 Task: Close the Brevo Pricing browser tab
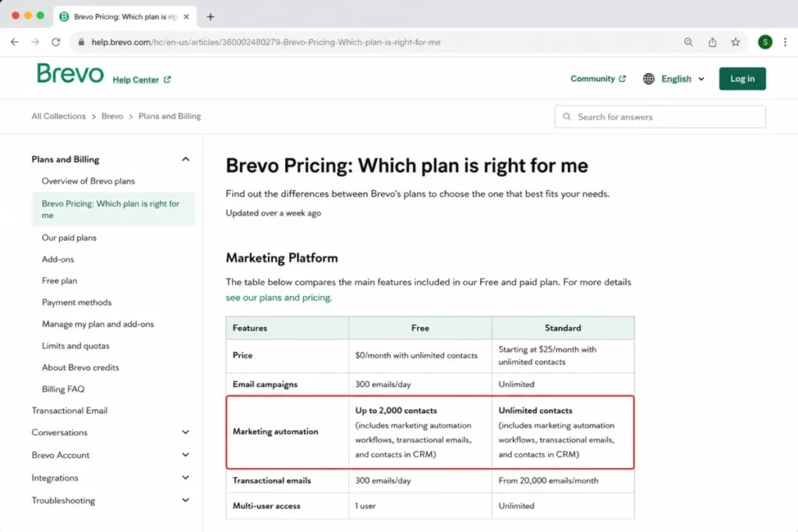coord(186,17)
